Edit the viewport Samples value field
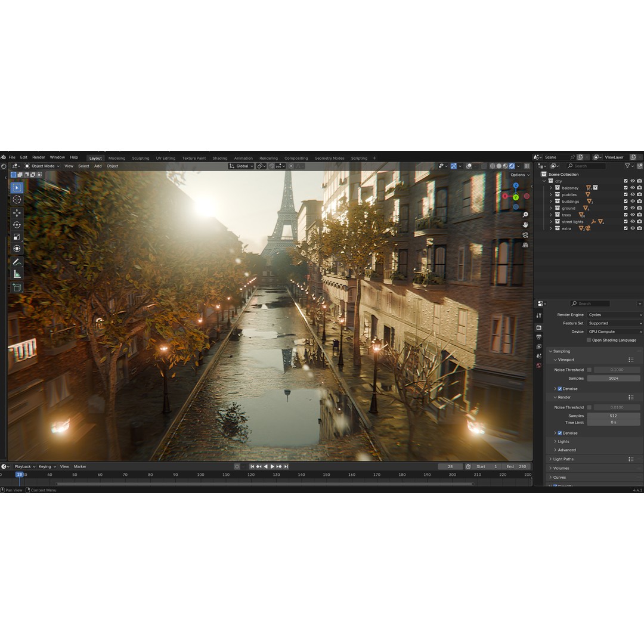This screenshot has height=644, width=644. [x=613, y=378]
